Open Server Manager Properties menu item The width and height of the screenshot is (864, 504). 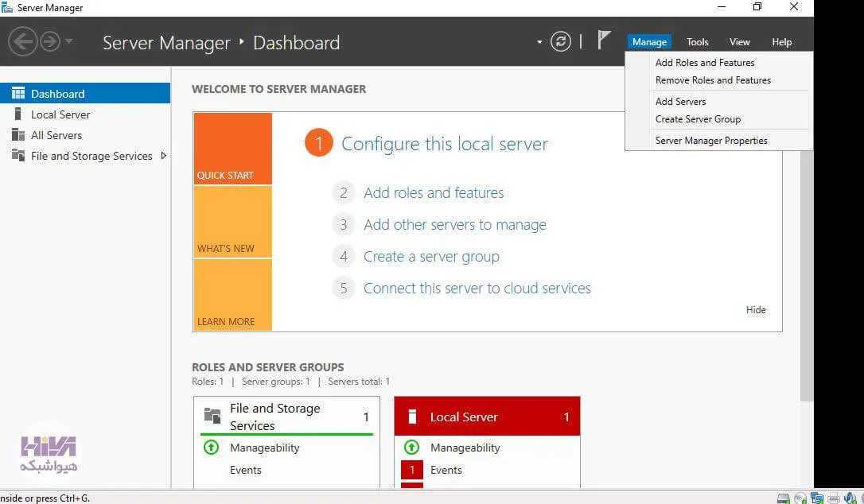(711, 141)
